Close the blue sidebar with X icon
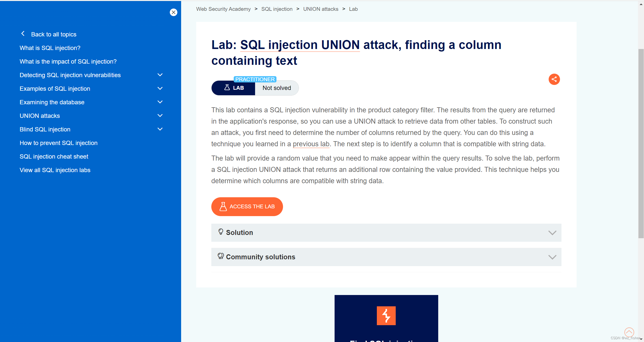The height and width of the screenshot is (342, 644). pyautogui.click(x=173, y=12)
